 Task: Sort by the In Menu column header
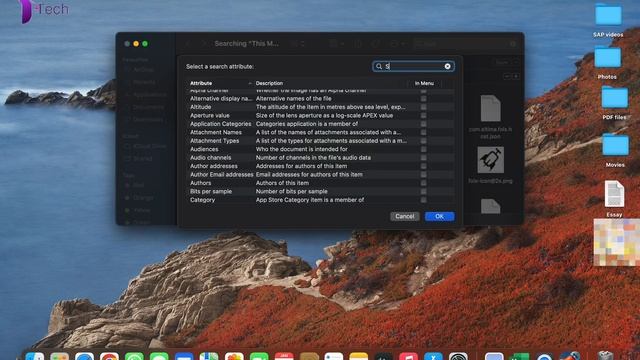[x=424, y=83]
